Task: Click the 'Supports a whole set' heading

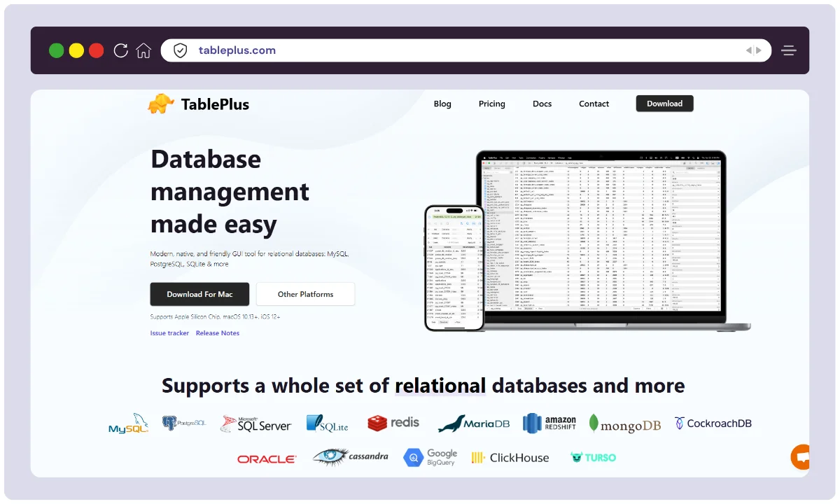Action: coord(423,386)
